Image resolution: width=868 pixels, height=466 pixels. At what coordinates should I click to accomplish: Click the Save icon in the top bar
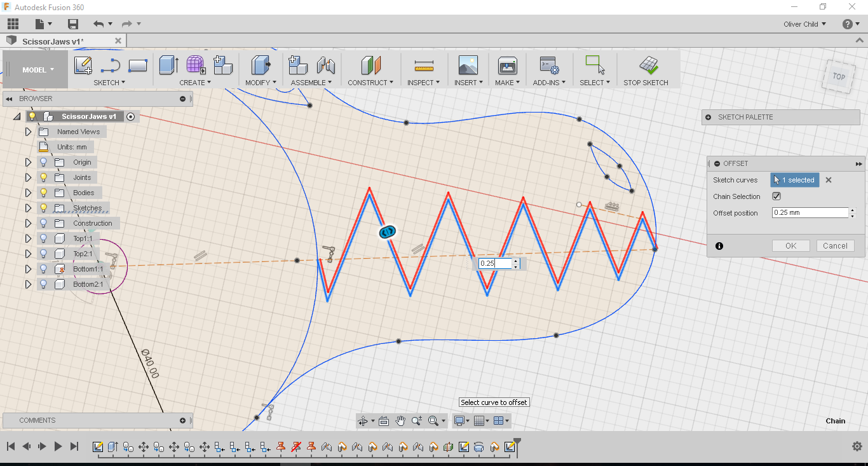click(73, 24)
